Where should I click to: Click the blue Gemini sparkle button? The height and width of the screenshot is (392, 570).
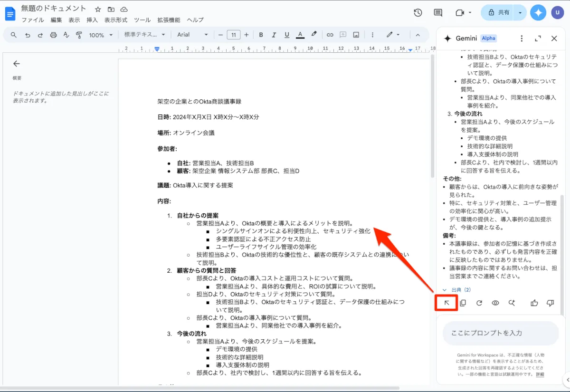coord(538,13)
